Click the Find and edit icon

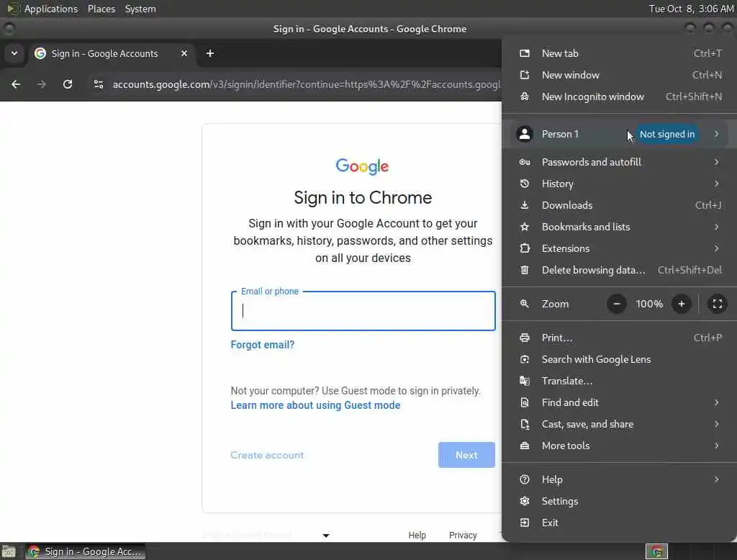coord(525,402)
